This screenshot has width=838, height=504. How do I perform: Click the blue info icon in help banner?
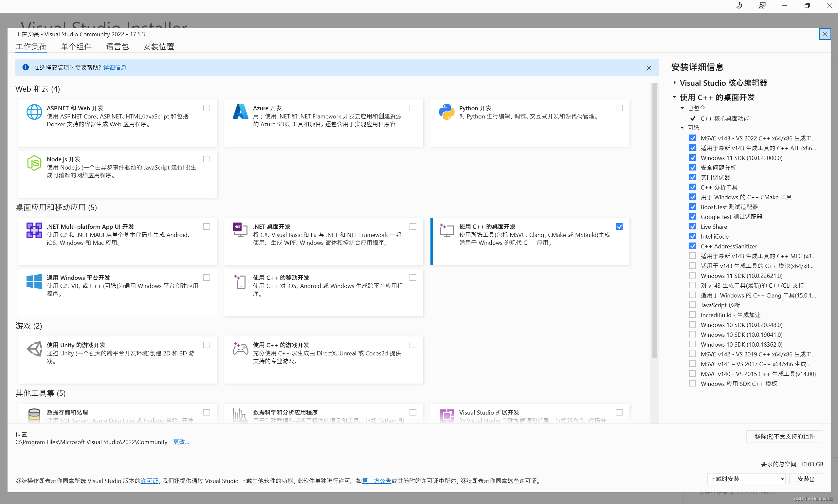[x=26, y=67]
